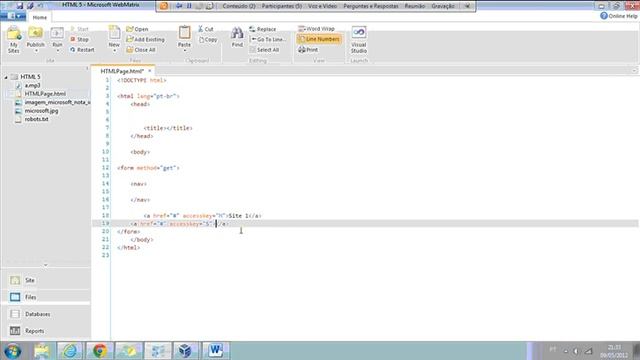Open the Windows Start menu
This screenshot has height=360, width=640.
(x=13, y=351)
